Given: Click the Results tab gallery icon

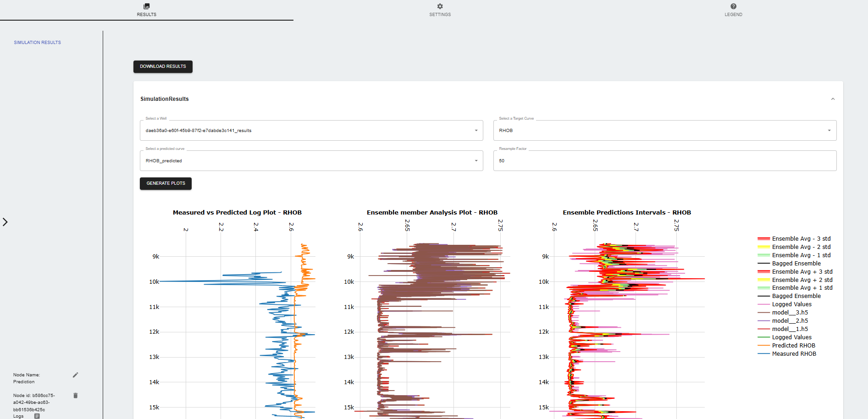Looking at the screenshot, I should [147, 6].
